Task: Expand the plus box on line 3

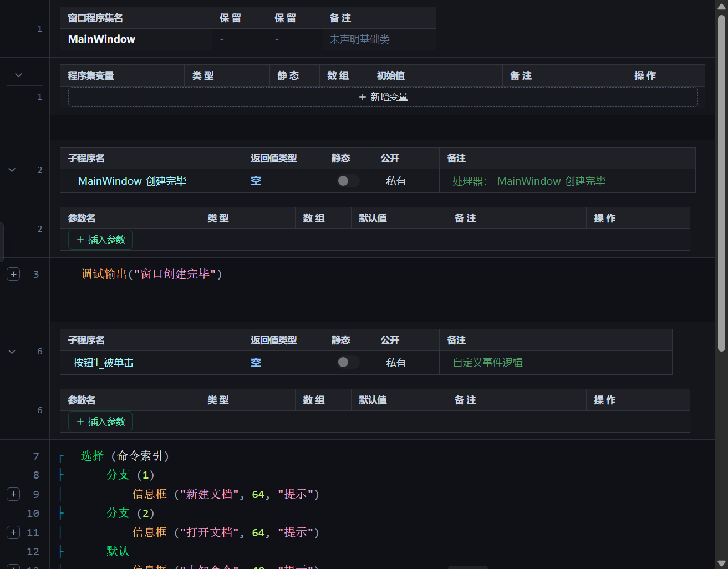Action: point(13,274)
